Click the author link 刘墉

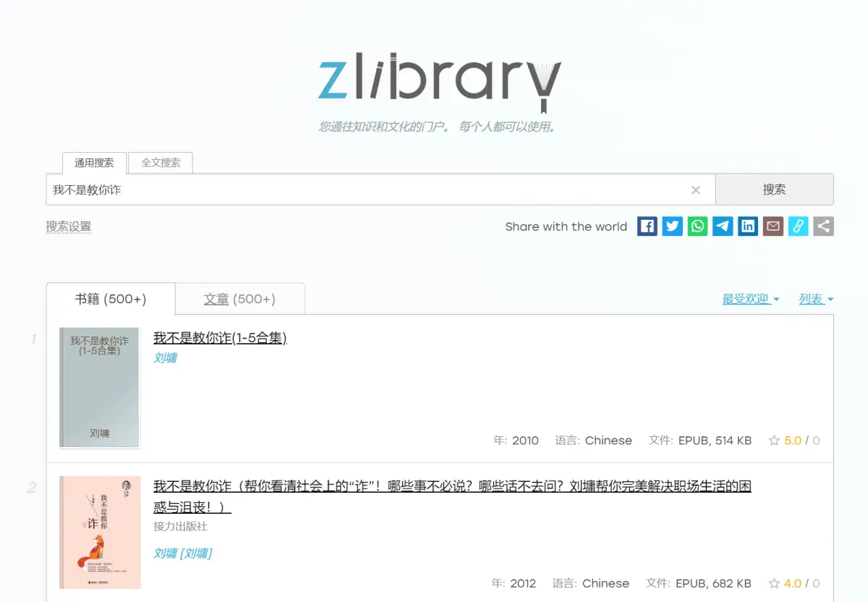pos(163,357)
